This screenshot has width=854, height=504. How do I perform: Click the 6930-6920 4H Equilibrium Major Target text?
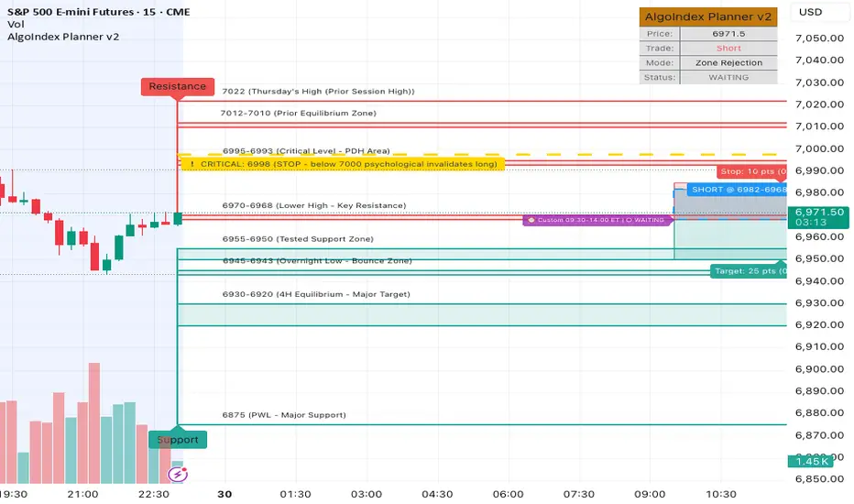pyautogui.click(x=316, y=294)
